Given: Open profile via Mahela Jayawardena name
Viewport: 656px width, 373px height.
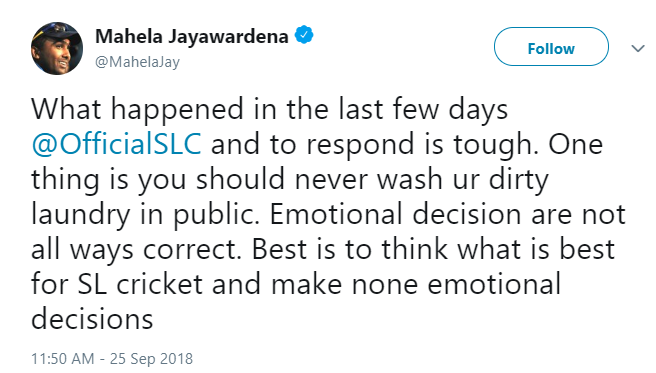Looking at the screenshot, I should 192,36.
